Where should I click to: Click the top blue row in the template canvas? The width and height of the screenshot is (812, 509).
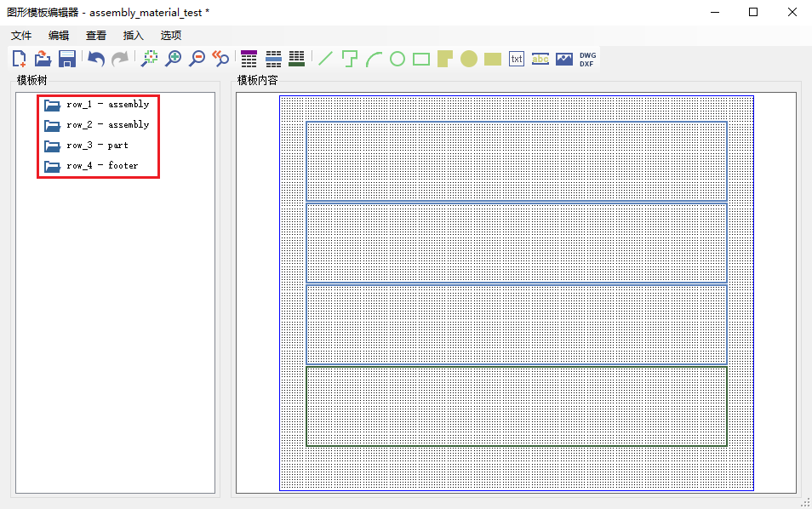tap(517, 161)
